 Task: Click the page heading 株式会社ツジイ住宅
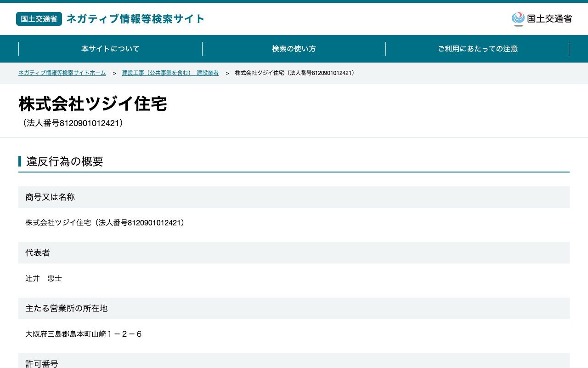[x=93, y=104]
